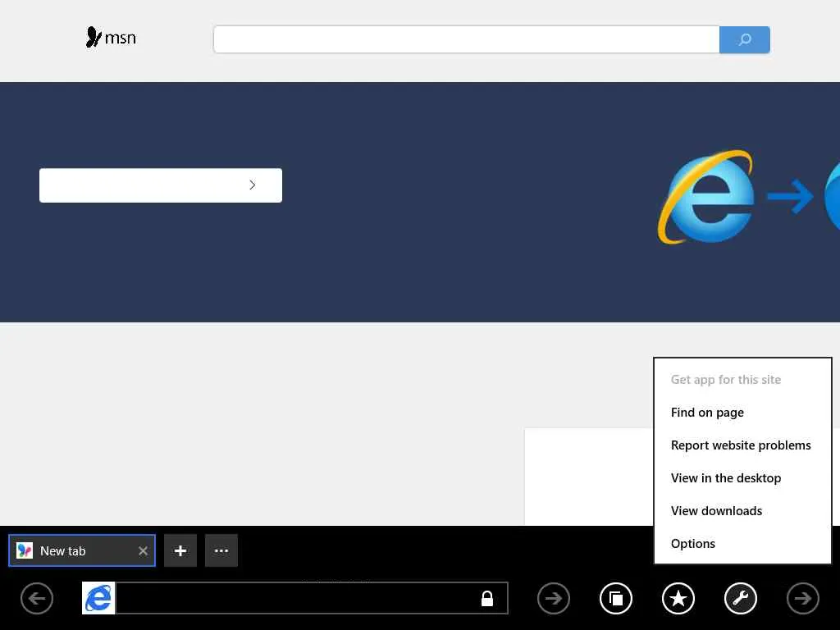Screen dimensions: 840x630
Task: Open View downloads entry
Action: click(x=716, y=510)
